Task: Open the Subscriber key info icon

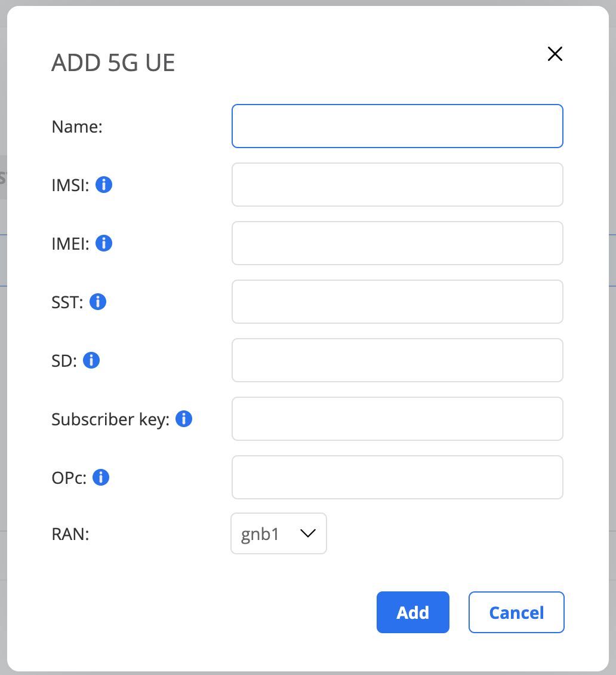Action: 184,419
